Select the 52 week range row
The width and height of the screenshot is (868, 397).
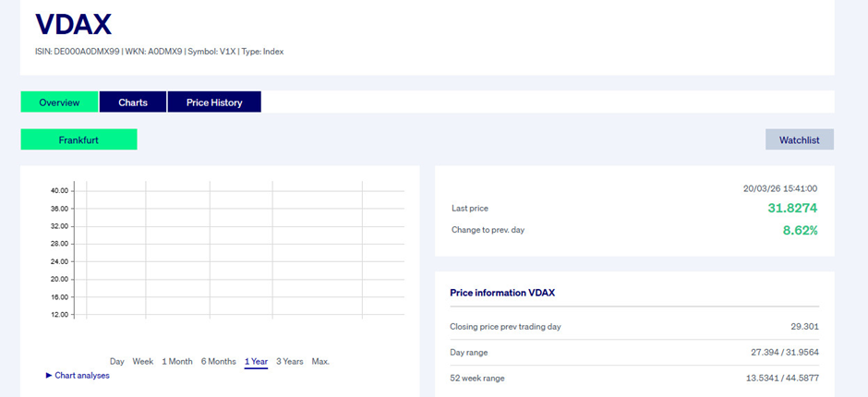[x=633, y=378]
